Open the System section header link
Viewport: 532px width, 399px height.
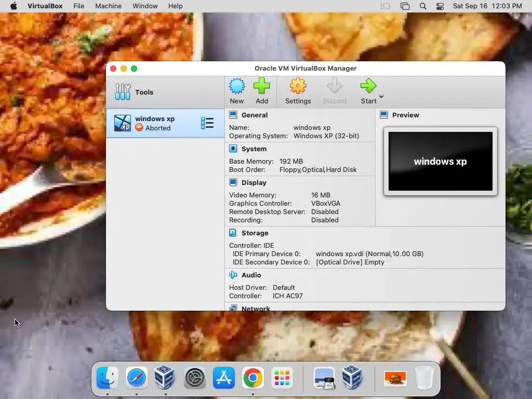coord(254,149)
